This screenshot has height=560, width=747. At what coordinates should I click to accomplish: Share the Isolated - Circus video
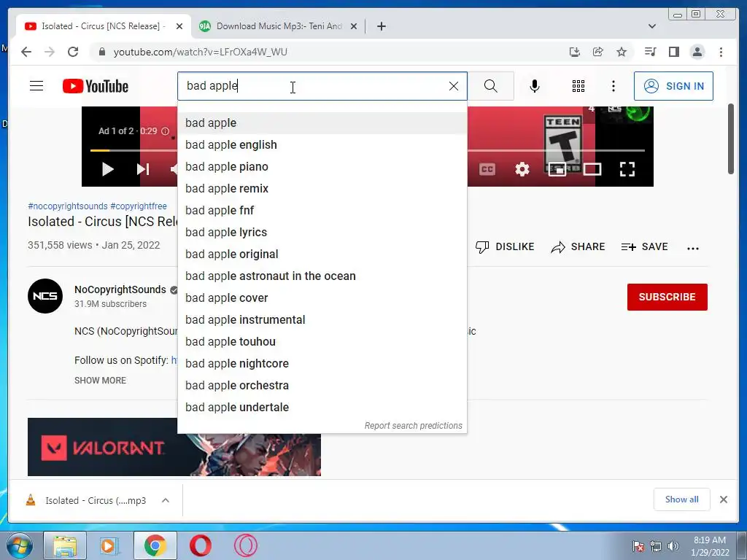coord(578,246)
